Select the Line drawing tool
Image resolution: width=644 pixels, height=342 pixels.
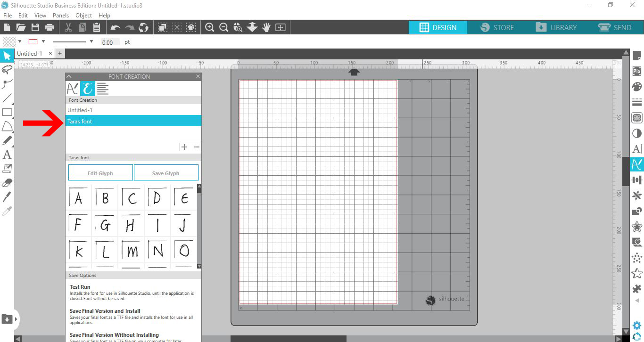pyautogui.click(x=7, y=98)
